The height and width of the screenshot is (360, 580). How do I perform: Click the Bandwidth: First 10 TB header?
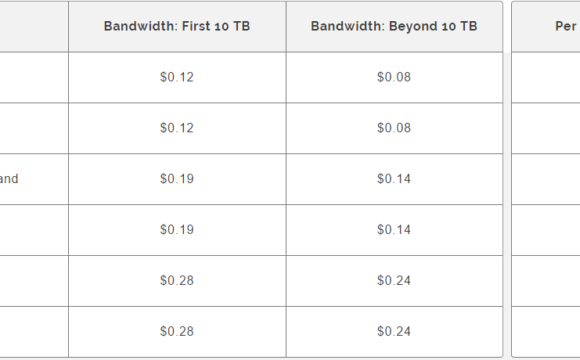click(177, 26)
